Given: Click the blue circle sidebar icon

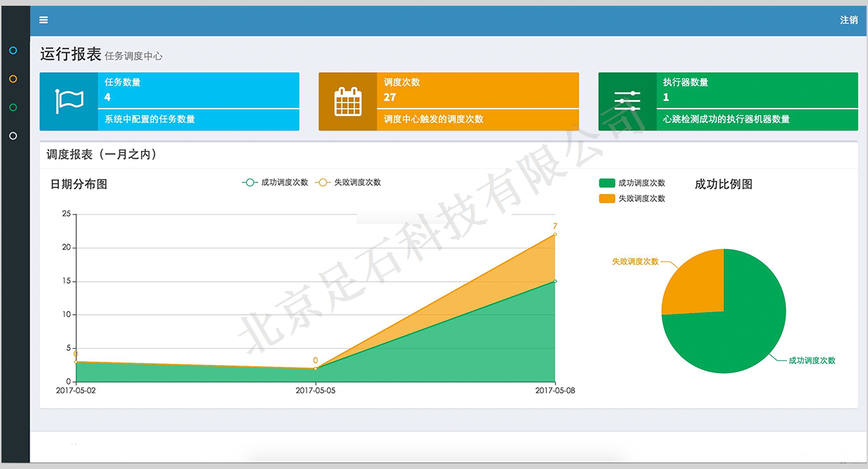Looking at the screenshot, I should click(13, 50).
